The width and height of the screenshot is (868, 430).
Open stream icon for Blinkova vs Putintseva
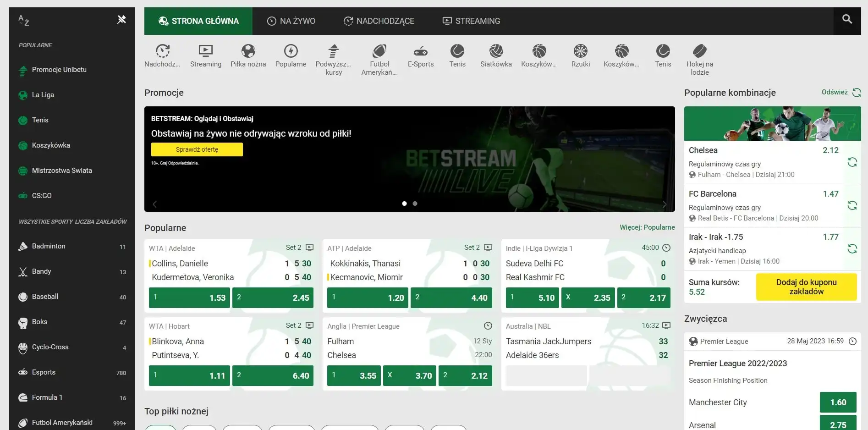click(309, 325)
